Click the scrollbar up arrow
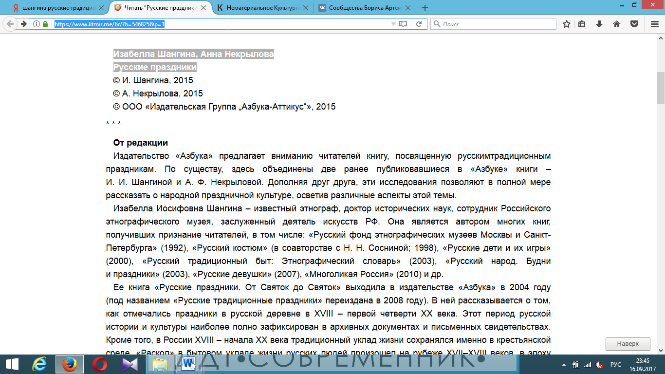 click(660, 38)
